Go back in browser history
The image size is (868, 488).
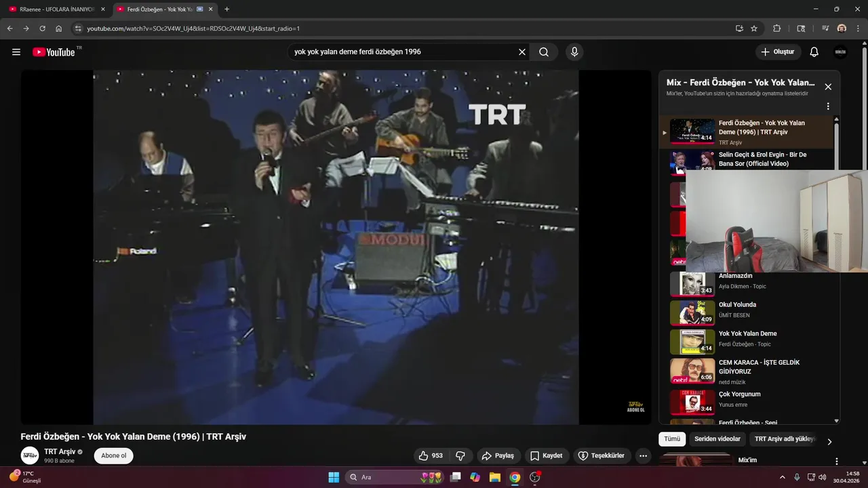pos(9,28)
